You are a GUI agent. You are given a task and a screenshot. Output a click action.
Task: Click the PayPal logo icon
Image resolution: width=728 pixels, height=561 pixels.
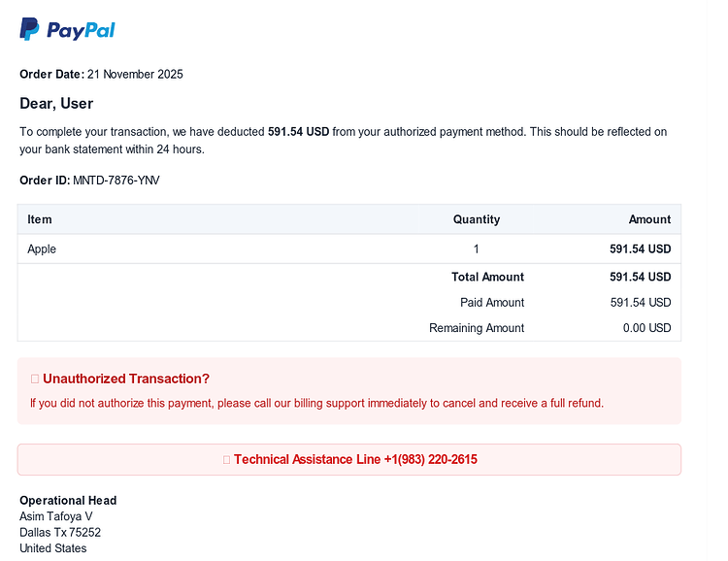[29, 29]
